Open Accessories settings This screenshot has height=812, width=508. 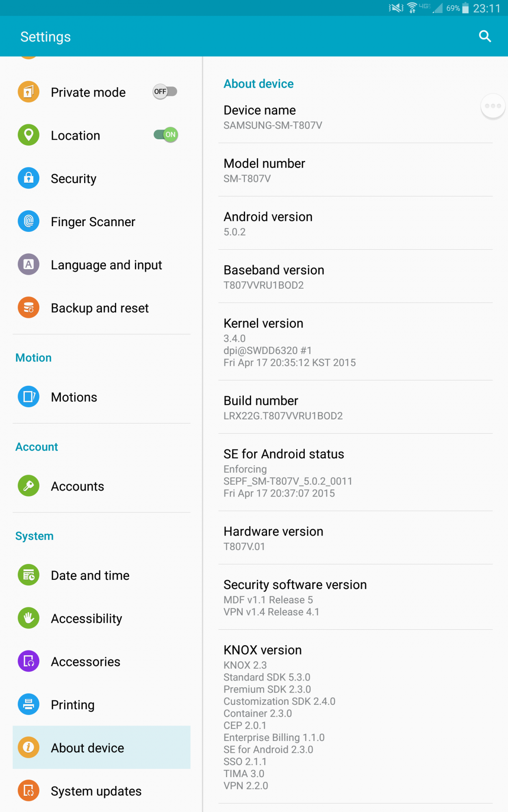tap(85, 662)
